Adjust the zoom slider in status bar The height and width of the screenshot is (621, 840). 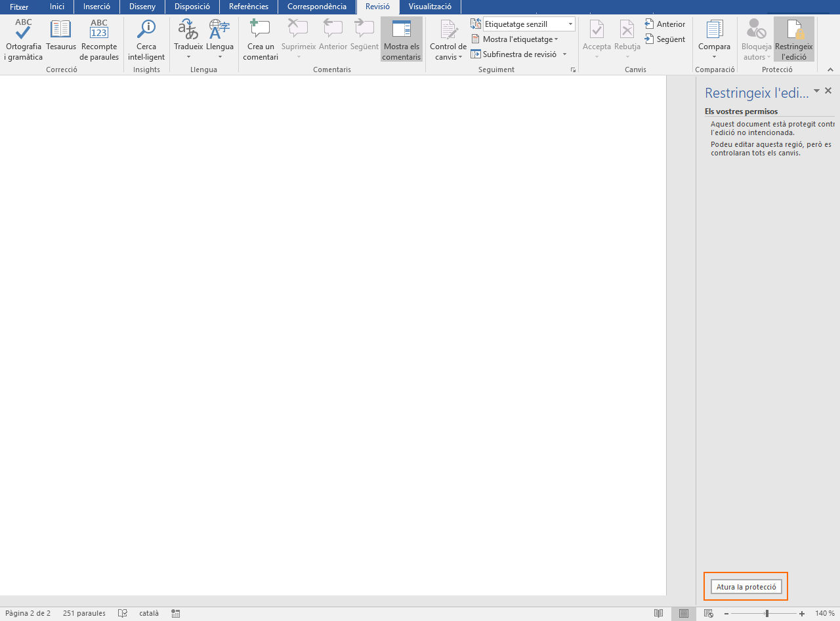coord(766,613)
